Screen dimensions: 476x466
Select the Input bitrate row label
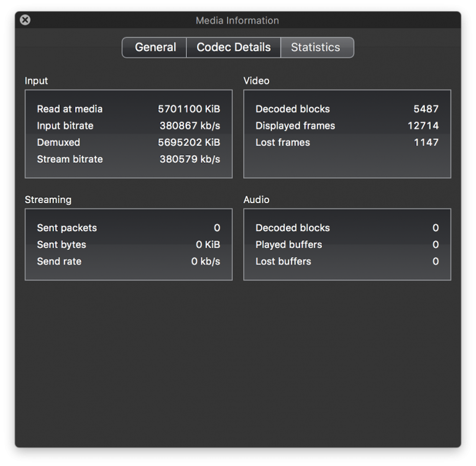coord(65,126)
